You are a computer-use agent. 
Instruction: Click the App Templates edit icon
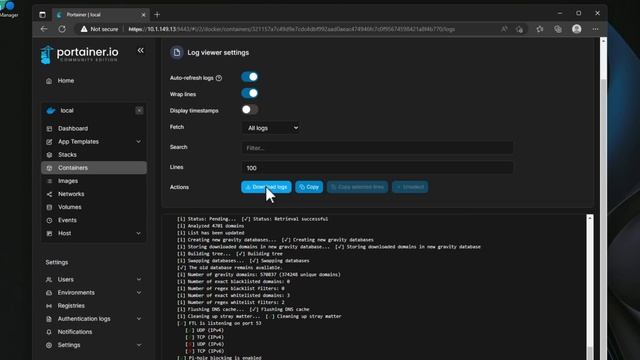click(x=49, y=142)
